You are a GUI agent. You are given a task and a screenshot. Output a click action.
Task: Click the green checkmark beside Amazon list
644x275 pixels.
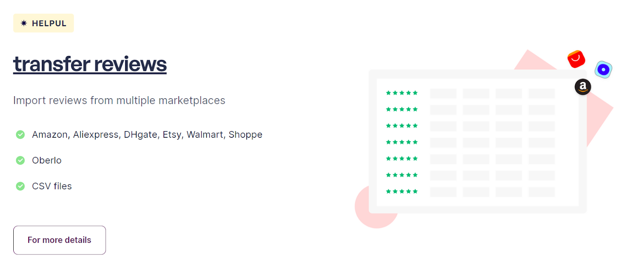pos(20,134)
